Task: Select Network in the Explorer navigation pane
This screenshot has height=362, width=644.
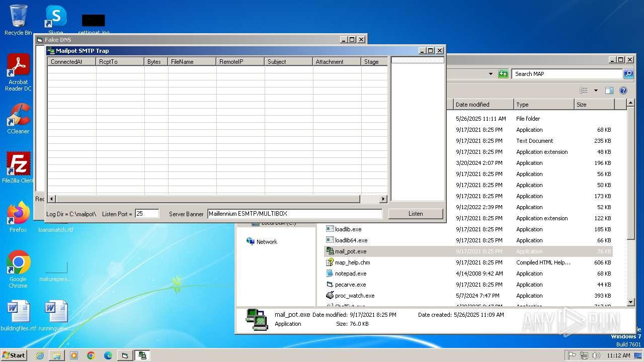Action: point(262,242)
